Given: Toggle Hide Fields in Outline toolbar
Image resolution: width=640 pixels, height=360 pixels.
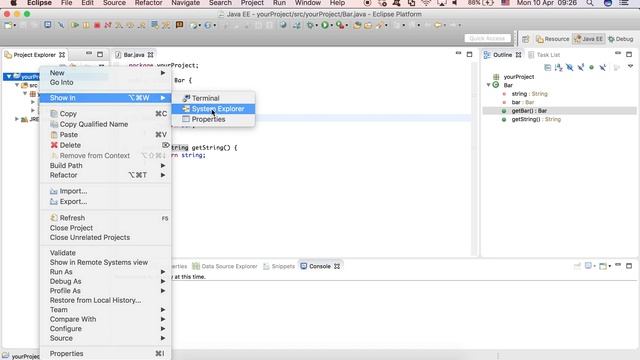Looking at the screenshot, I should pos(570,67).
